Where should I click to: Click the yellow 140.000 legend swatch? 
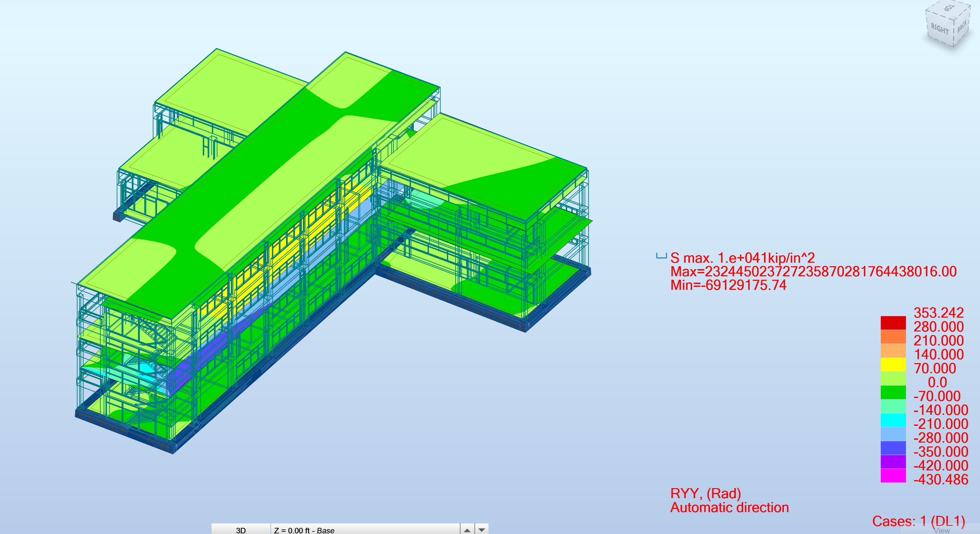tap(893, 364)
